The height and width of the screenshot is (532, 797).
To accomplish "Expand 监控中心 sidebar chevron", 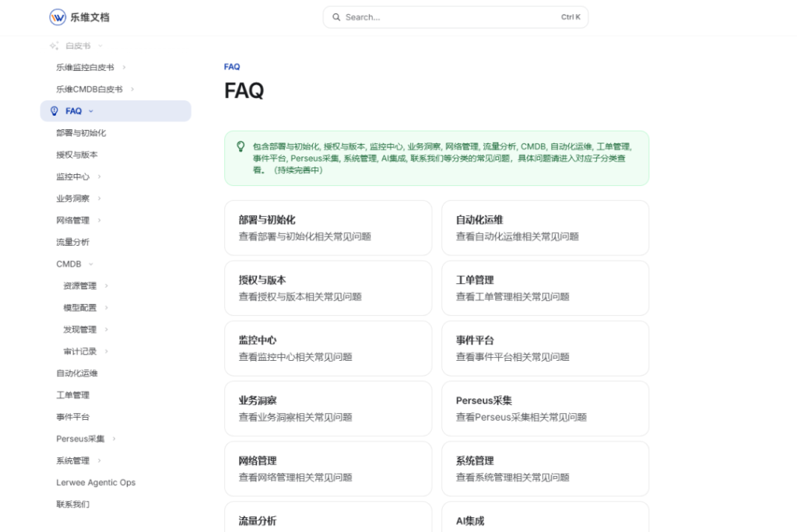I will pos(99,177).
